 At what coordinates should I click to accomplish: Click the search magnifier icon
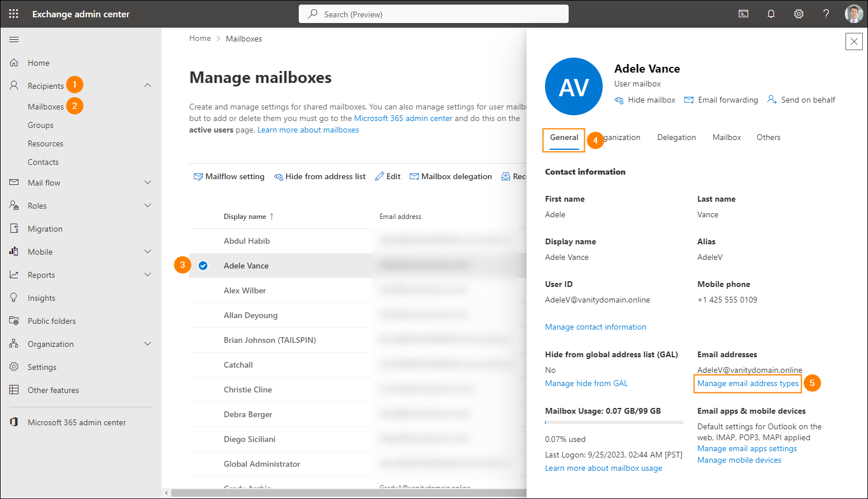(313, 14)
